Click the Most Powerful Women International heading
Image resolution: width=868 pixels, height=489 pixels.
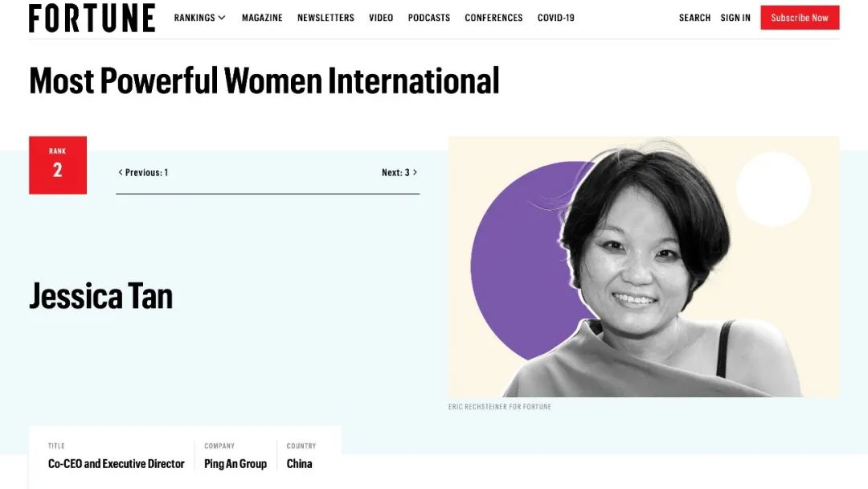tap(264, 81)
